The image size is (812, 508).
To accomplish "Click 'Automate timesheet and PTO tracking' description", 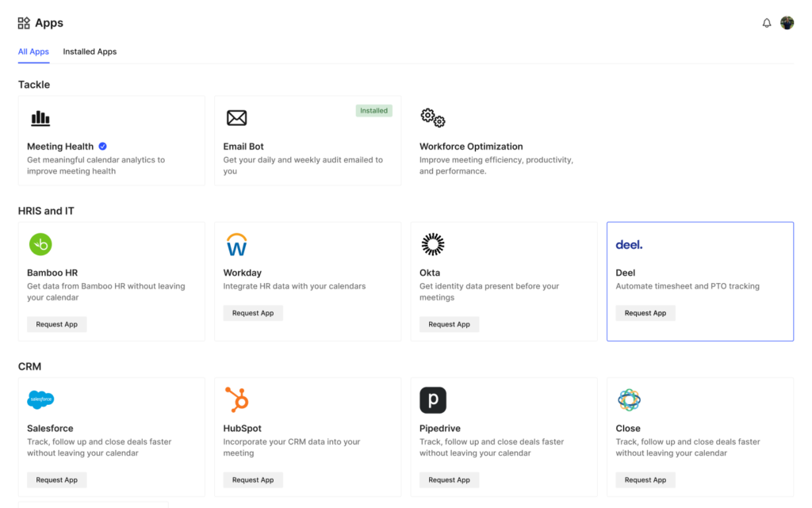I will pyautogui.click(x=688, y=286).
